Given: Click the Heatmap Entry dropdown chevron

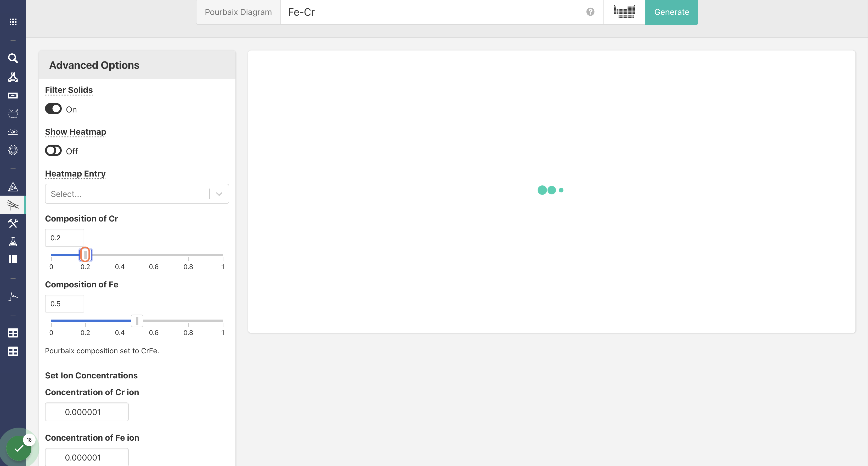Looking at the screenshot, I should [219, 194].
